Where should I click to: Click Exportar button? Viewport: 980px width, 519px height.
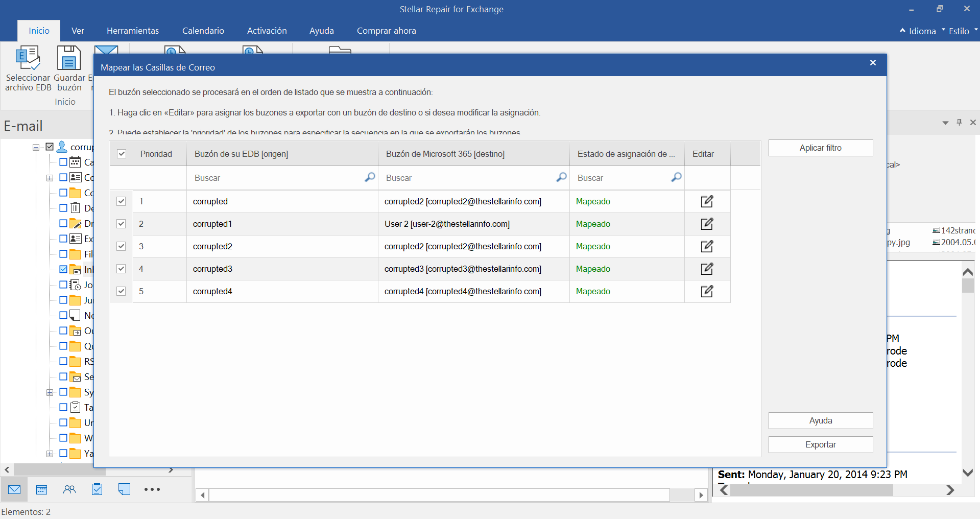point(821,444)
